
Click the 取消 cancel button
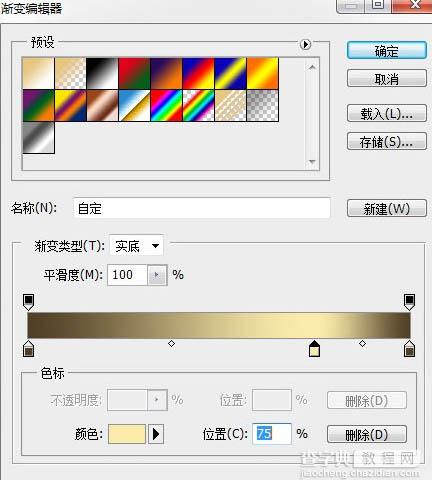[x=387, y=79]
